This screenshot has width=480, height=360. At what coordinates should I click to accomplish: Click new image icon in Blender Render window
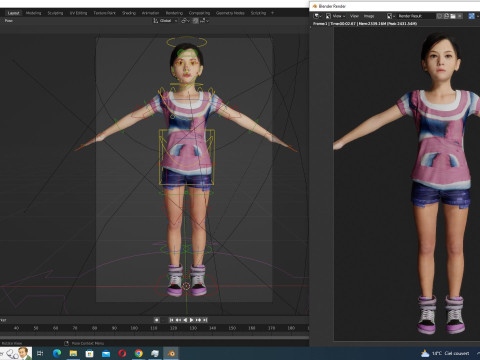446,16
